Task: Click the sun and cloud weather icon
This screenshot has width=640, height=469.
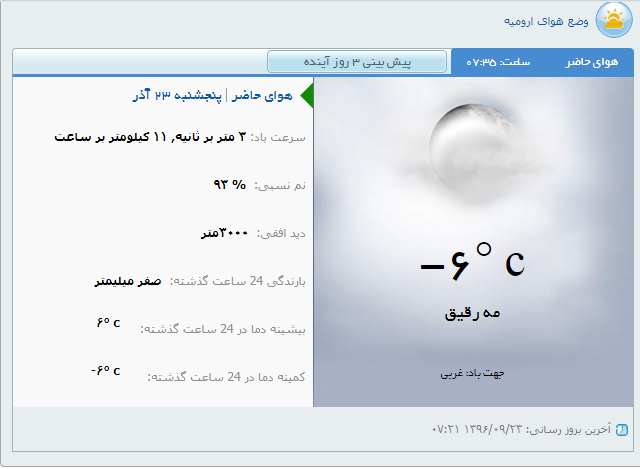Action: [x=614, y=20]
